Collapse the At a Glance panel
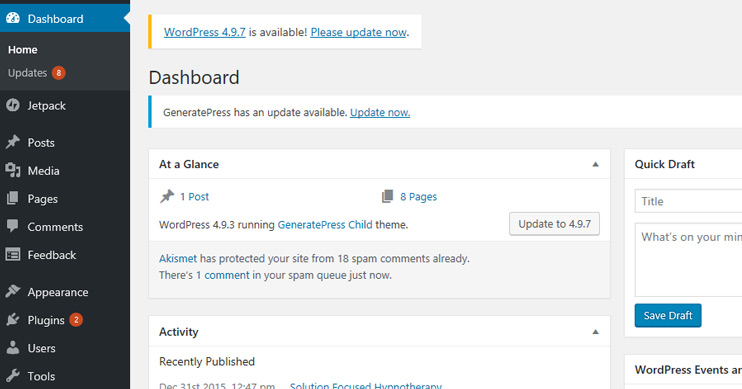742x389 pixels. coord(595,164)
